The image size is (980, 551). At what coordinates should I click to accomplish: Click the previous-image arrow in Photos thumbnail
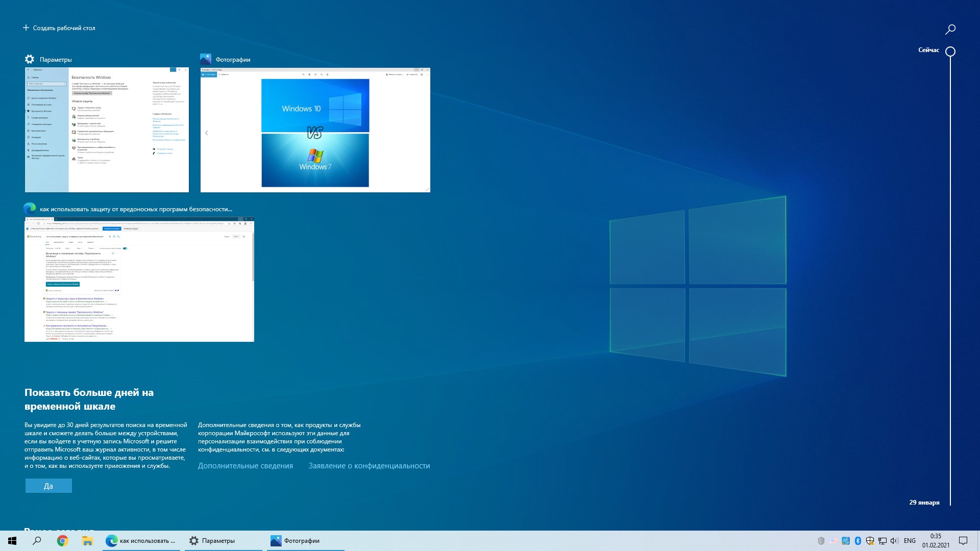click(x=207, y=133)
